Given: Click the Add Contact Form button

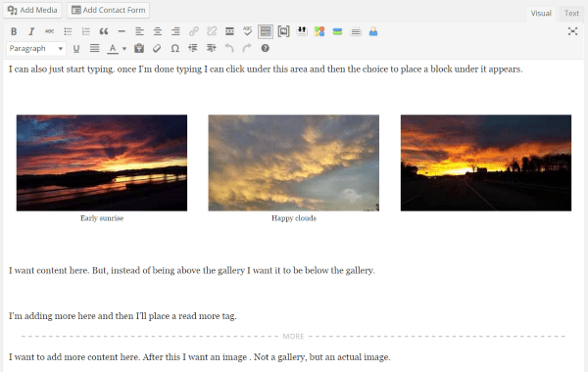Looking at the screenshot, I should (108, 10).
